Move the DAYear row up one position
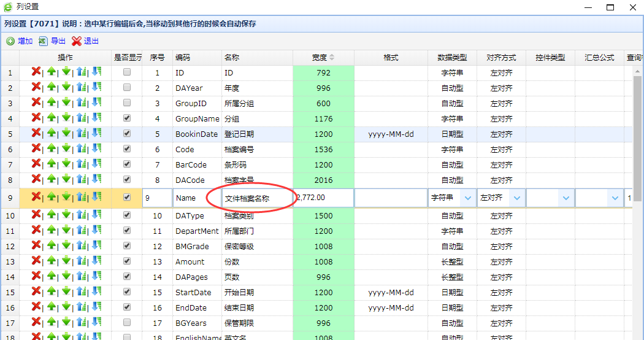 point(52,88)
